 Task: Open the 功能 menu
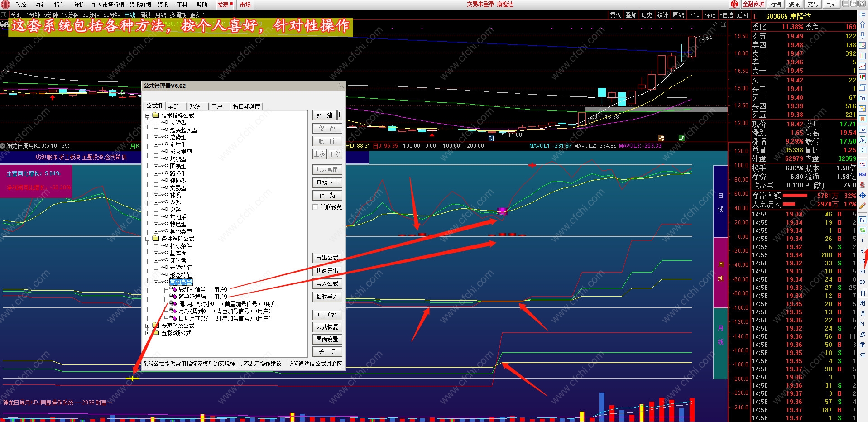pos(40,5)
